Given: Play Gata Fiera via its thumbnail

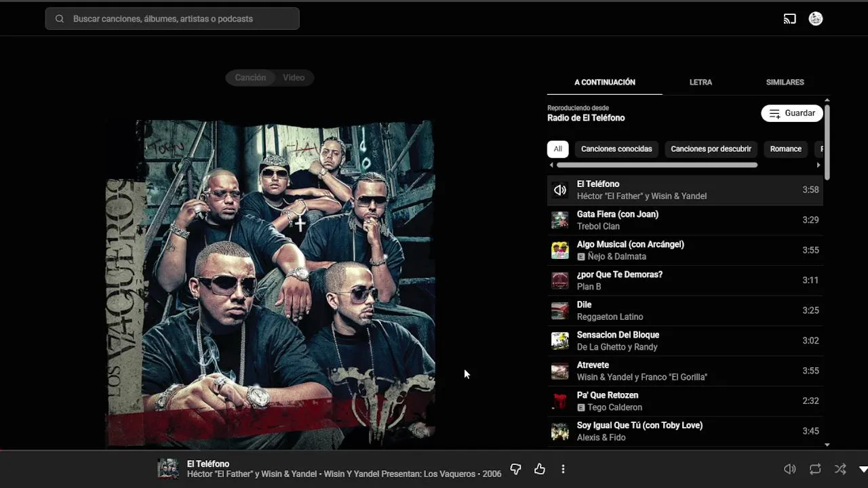Looking at the screenshot, I should tap(560, 220).
